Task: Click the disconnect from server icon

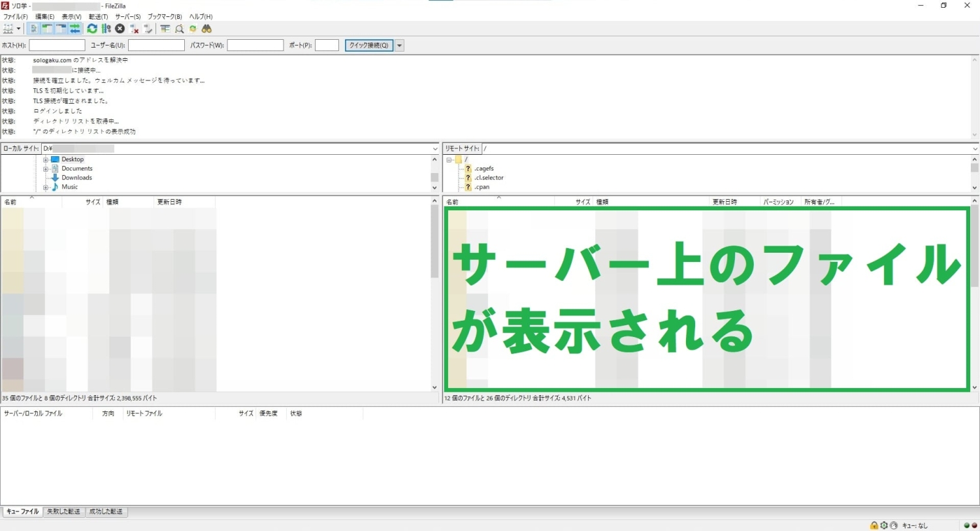Action: tap(135, 29)
